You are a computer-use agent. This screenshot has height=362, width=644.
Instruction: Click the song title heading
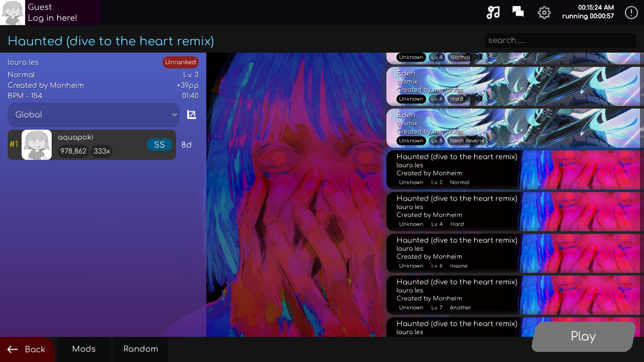tap(111, 41)
